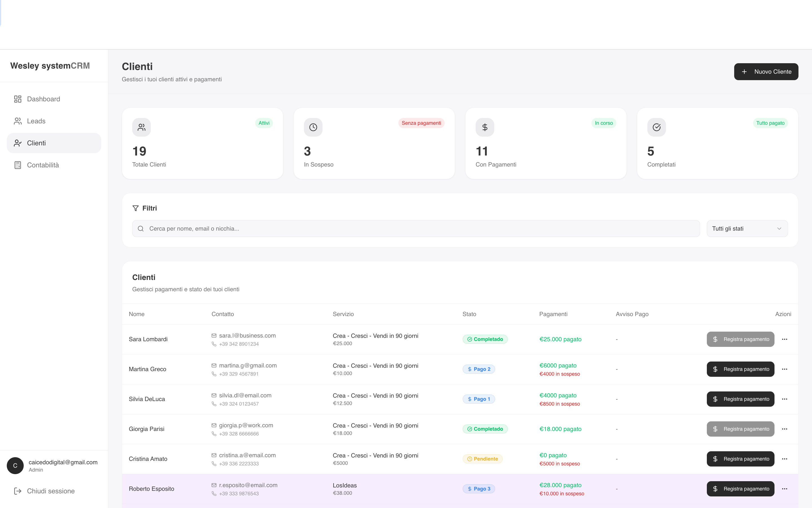Click Pago 2 status badge
812x508 pixels.
pyautogui.click(x=478, y=369)
